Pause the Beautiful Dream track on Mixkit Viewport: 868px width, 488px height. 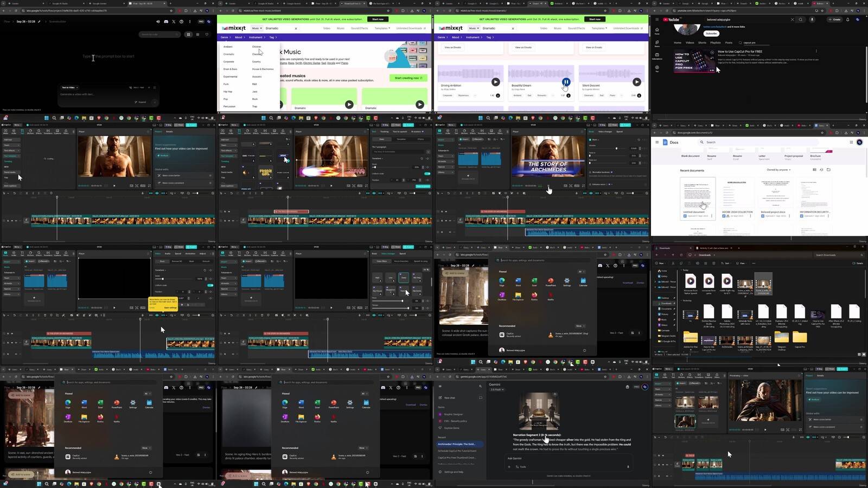click(566, 82)
